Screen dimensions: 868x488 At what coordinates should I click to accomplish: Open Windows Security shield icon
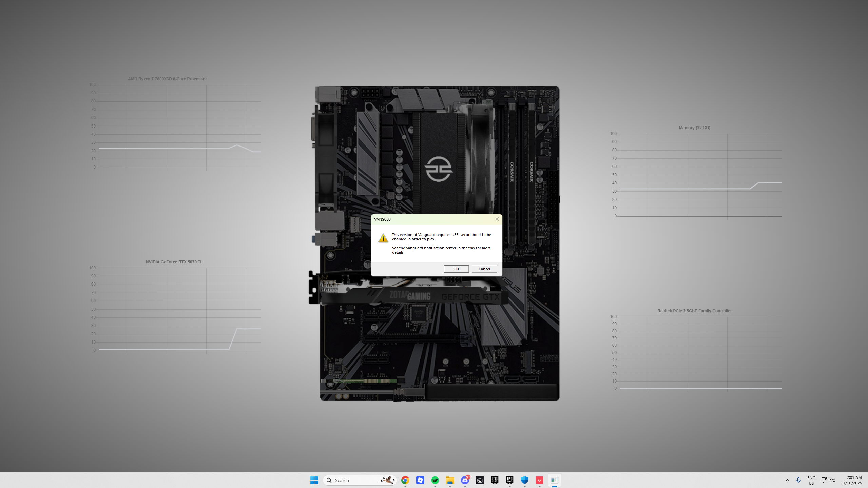(x=524, y=480)
